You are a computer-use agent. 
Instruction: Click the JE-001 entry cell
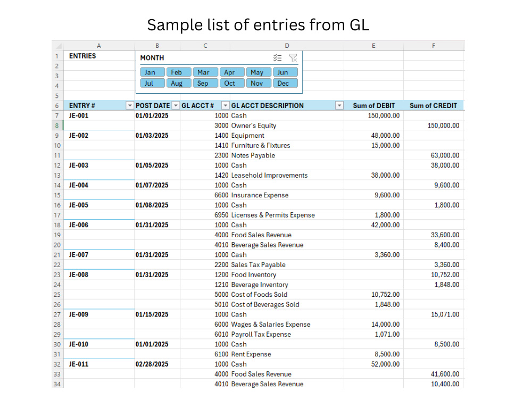coord(99,115)
